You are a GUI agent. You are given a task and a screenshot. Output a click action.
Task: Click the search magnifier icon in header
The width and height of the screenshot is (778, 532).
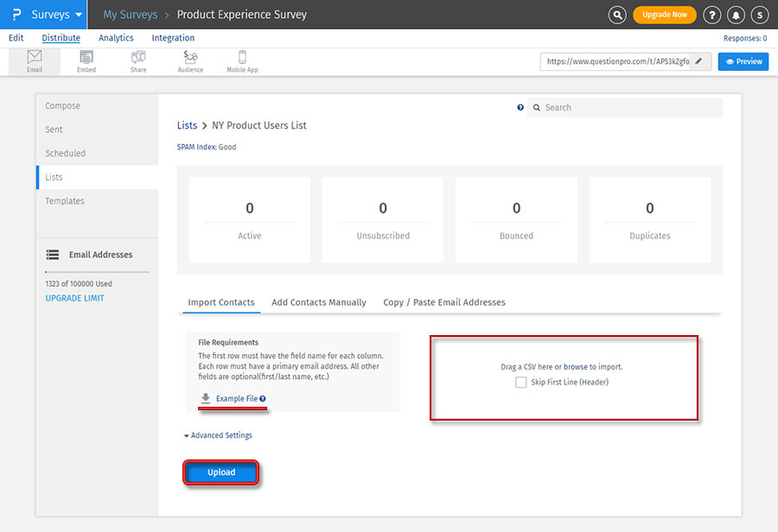click(617, 15)
